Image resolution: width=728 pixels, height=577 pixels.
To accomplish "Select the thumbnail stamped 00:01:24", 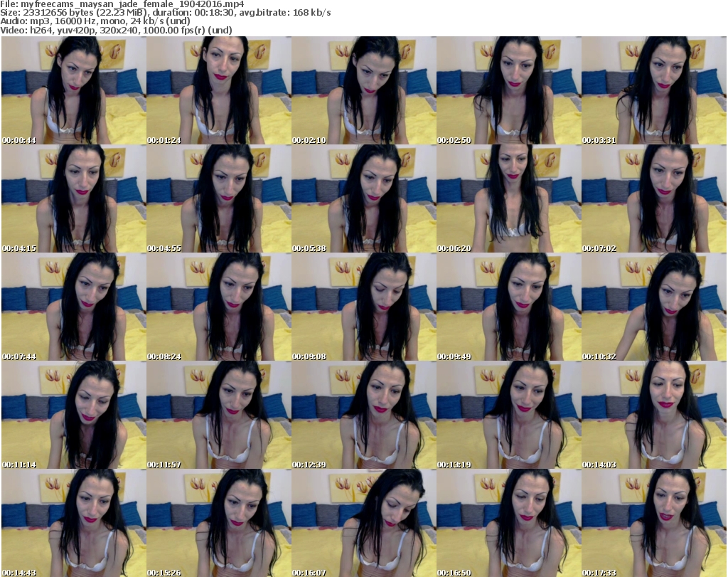I will (219, 90).
